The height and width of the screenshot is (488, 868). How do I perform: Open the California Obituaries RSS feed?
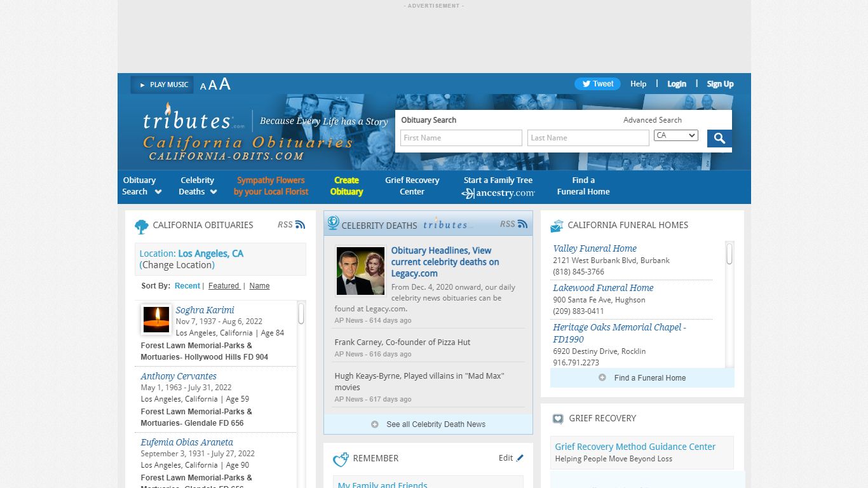(x=292, y=224)
